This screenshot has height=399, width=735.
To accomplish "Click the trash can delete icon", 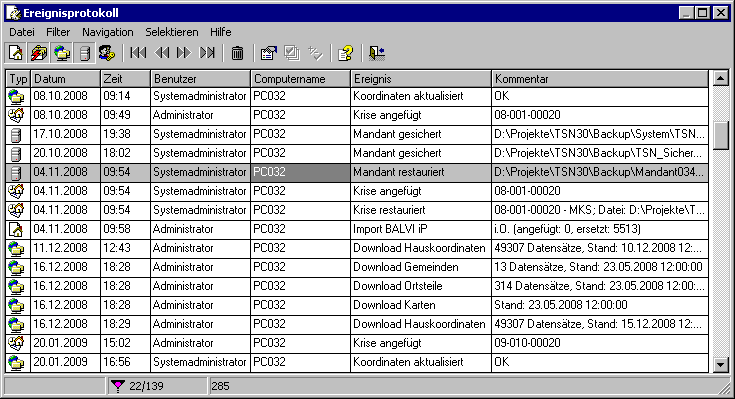I will pos(238,53).
